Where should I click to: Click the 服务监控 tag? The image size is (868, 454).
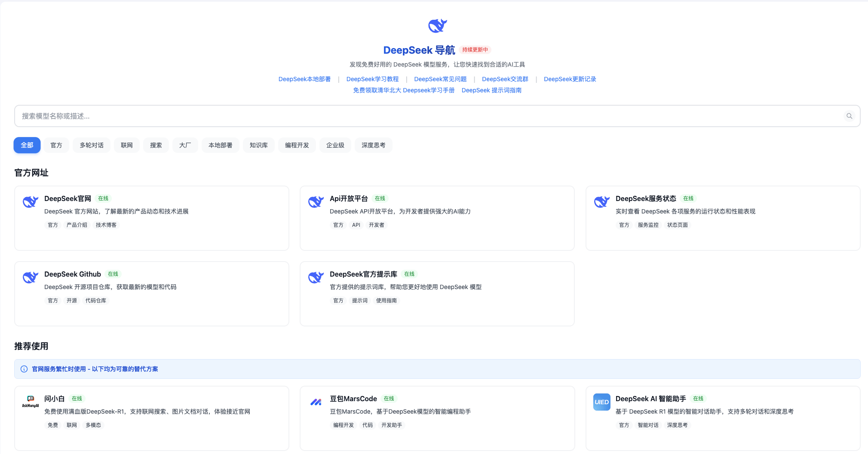(x=648, y=225)
